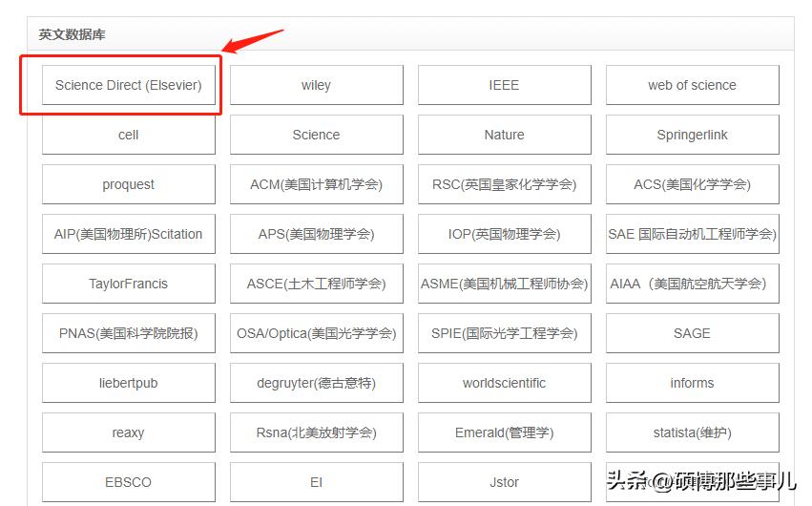Select IOP(英国物理学会) database
Image resolution: width=812 pixels, height=506 pixels.
coord(505,234)
